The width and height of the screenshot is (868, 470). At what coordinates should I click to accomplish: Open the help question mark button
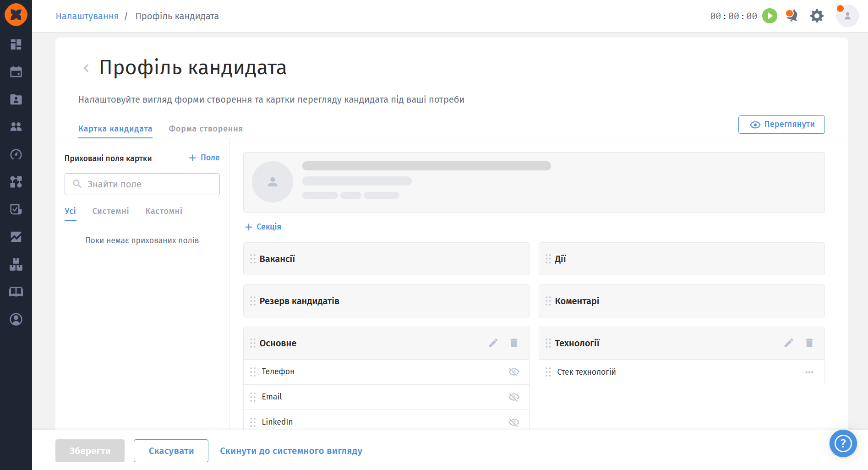(x=843, y=443)
